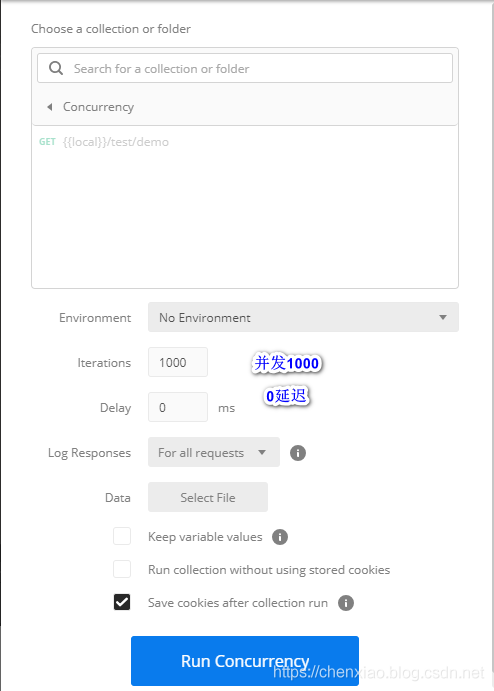Click the Iterations input field
This screenshot has width=494, height=691.
[178, 362]
